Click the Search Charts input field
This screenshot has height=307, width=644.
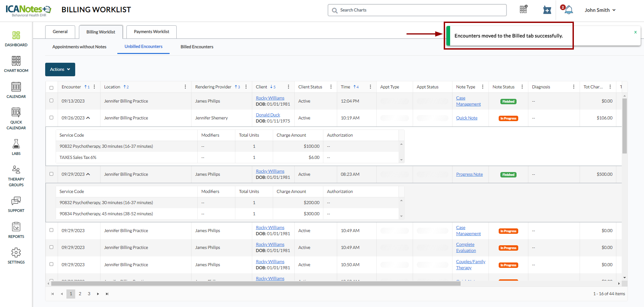click(x=417, y=10)
